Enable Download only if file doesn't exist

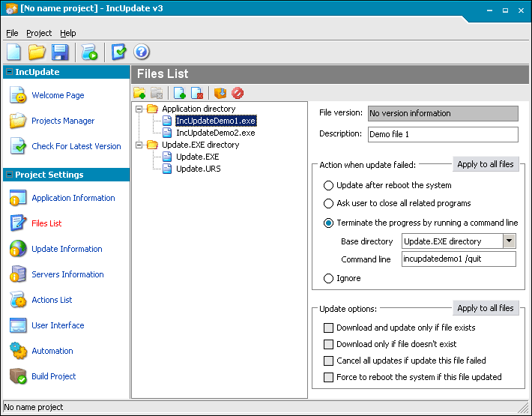(x=328, y=344)
